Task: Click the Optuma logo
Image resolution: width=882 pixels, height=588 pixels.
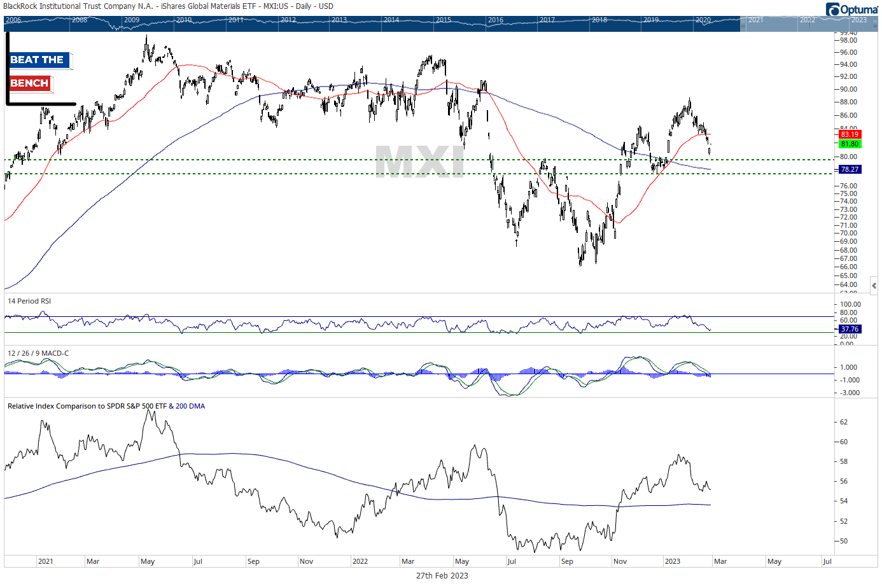Action: [x=852, y=9]
